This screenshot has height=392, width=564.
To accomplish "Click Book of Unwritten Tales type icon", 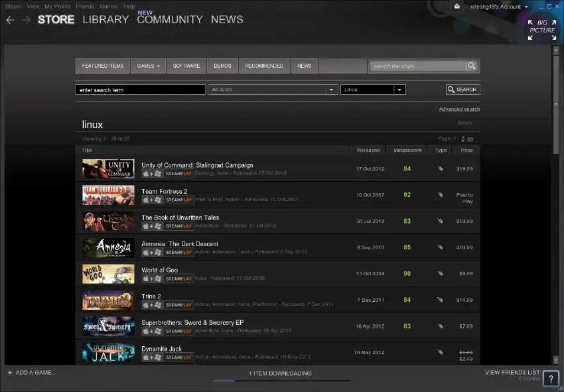I will [x=440, y=221].
